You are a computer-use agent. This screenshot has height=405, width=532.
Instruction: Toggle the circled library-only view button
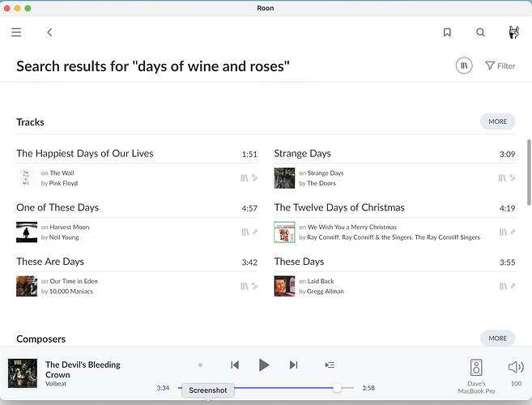point(464,66)
